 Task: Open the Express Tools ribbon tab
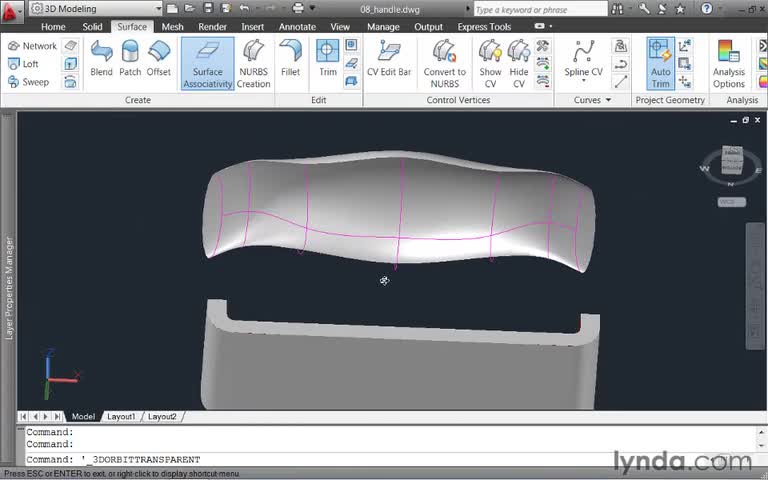484,27
